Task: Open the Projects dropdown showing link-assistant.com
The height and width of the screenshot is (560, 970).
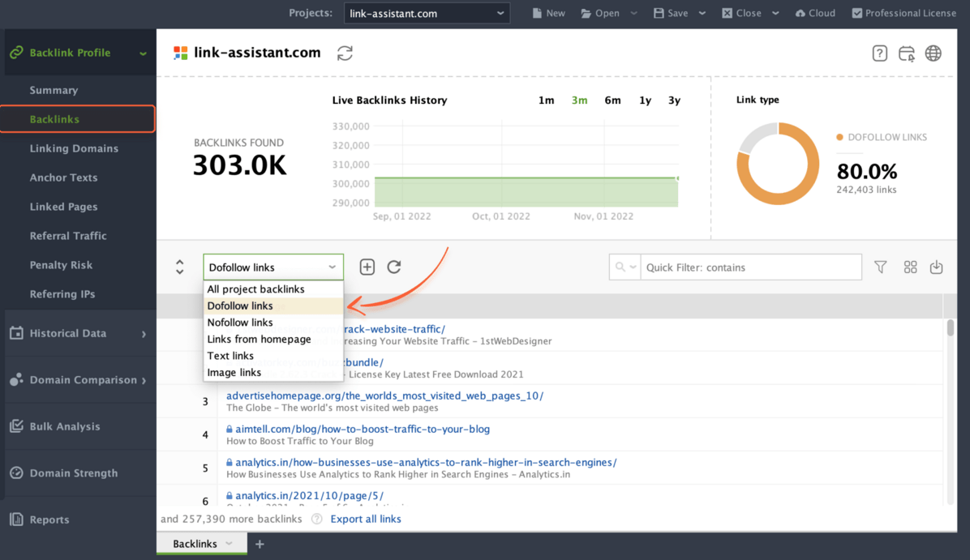Action: 427,13
